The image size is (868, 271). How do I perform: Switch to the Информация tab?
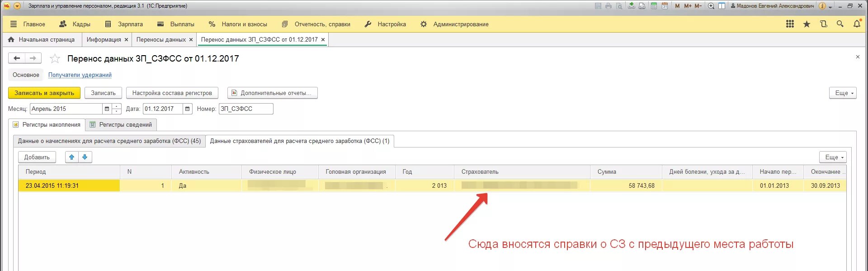pos(104,39)
